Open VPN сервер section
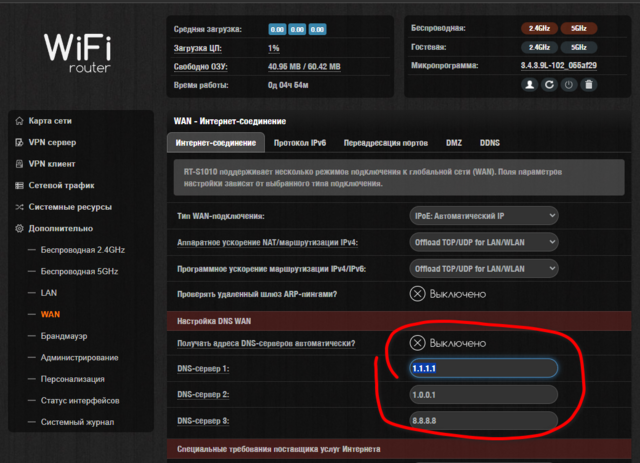The height and width of the screenshot is (463, 640). point(52,142)
